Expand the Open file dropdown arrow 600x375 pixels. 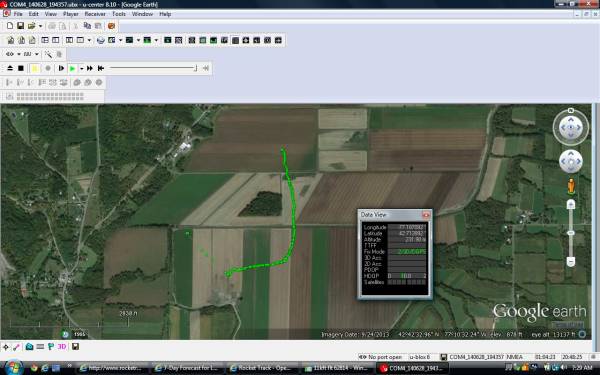(x=40, y=26)
